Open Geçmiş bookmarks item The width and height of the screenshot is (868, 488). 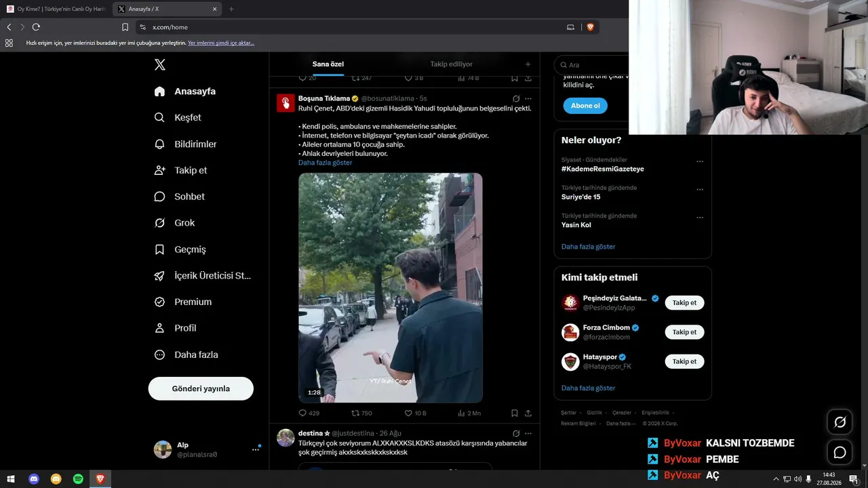click(x=180, y=249)
